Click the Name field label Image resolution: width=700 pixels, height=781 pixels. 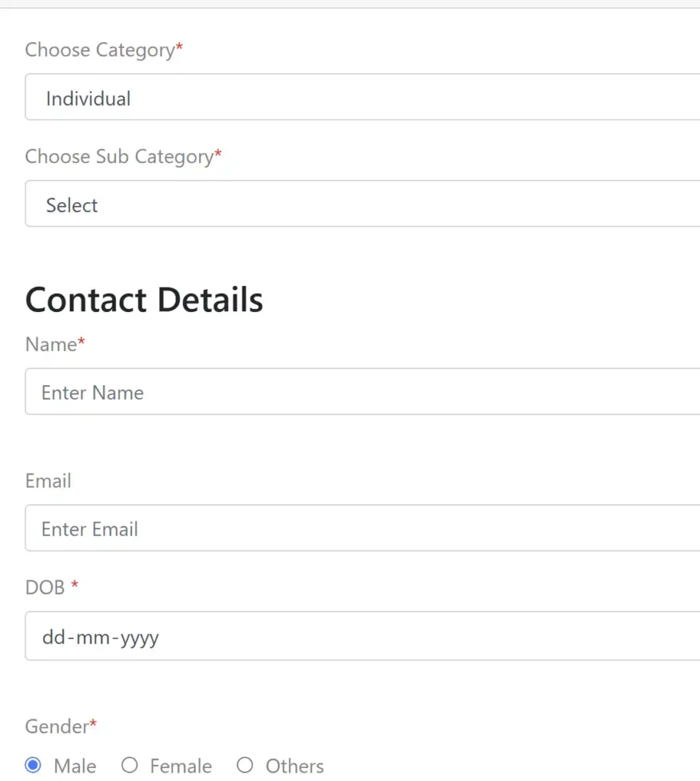tap(55, 344)
